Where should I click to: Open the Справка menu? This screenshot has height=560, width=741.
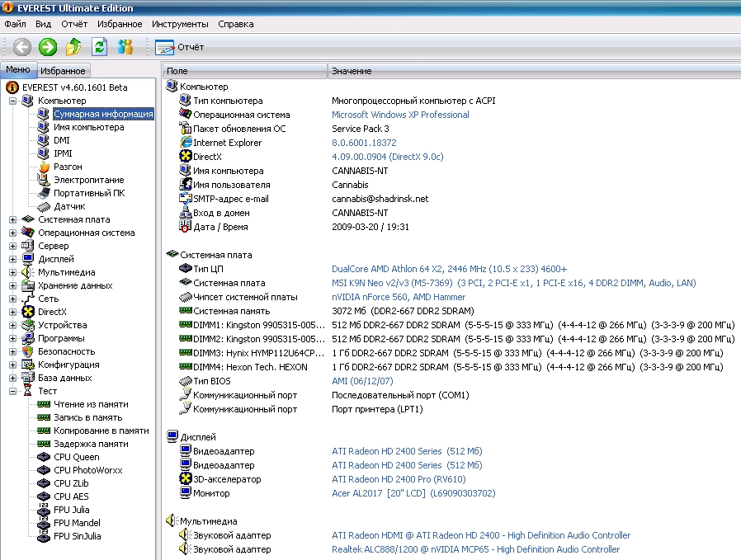[236, 24]
